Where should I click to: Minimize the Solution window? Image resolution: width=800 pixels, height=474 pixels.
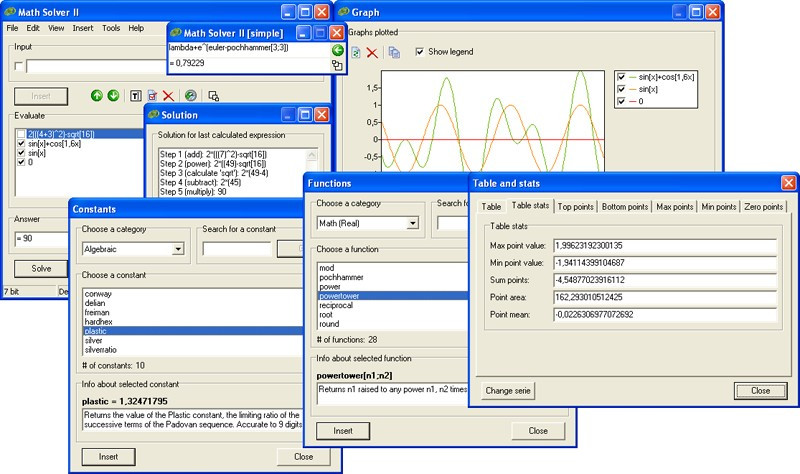288,115
